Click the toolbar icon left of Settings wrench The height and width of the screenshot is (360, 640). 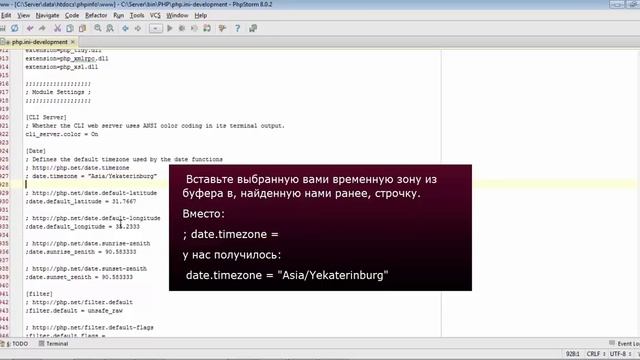pyautogui.click(x=207, y=28)
